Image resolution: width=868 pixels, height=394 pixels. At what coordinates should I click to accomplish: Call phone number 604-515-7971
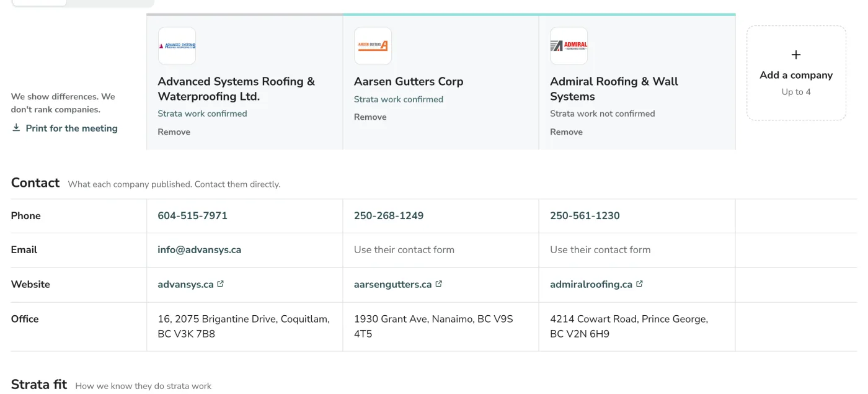(192, 216)
